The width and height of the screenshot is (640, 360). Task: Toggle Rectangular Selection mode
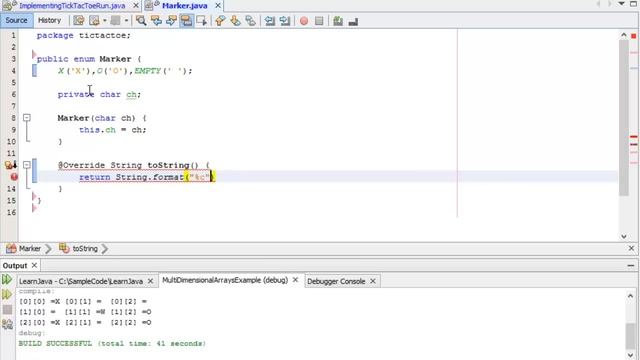[x=202, y=21]
